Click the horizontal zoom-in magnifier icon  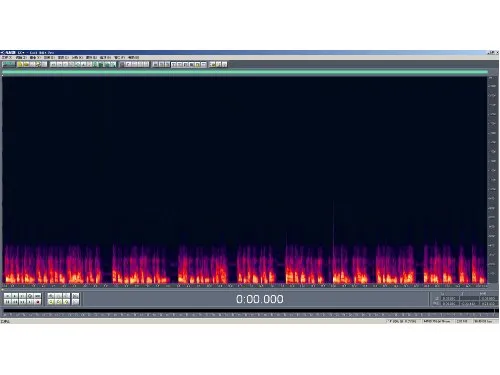tap(51, 296)
